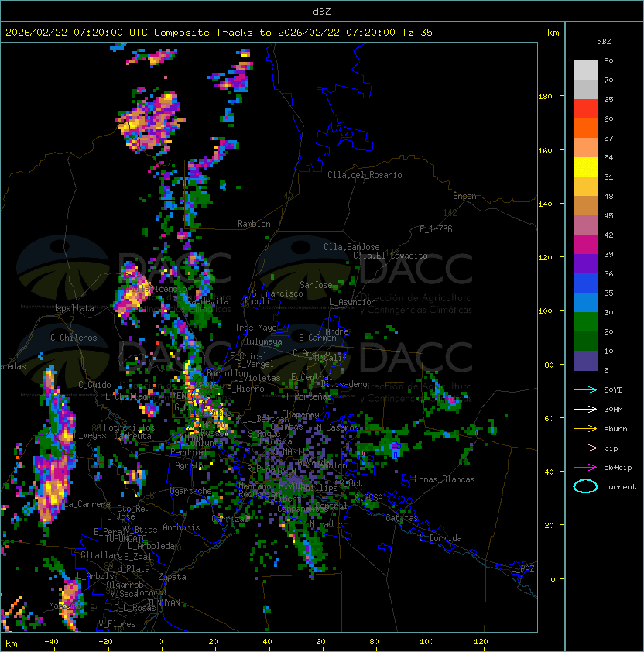Click the 'C_Chilenos' map label
This screenshot has width=644, height=652.
coord(74,338)
